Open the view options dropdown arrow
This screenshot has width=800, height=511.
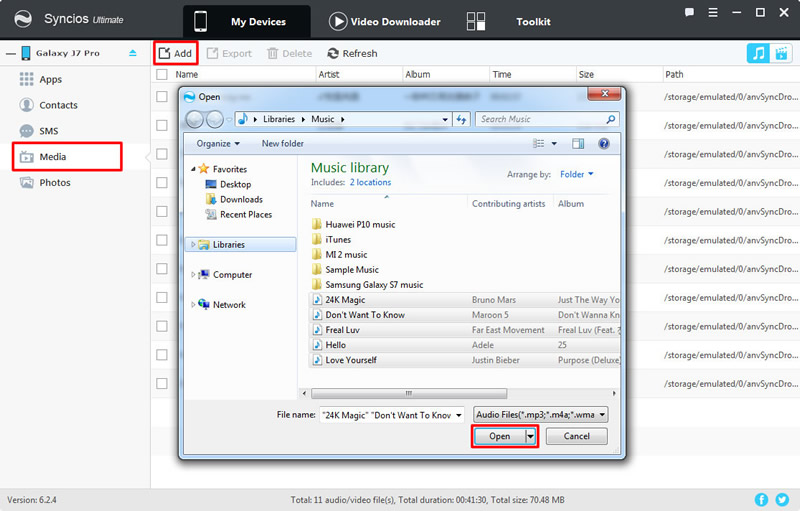[x=554, y=144]
